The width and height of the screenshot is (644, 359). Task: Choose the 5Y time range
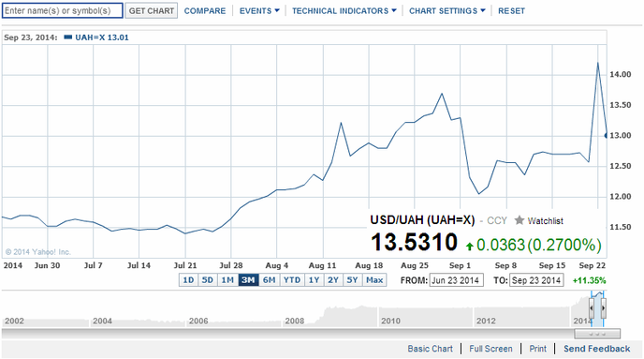[x=352, y=280]
